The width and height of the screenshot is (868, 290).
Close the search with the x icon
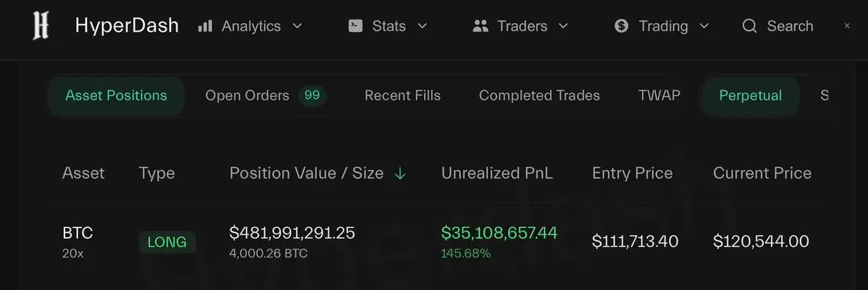pos(847,25)
